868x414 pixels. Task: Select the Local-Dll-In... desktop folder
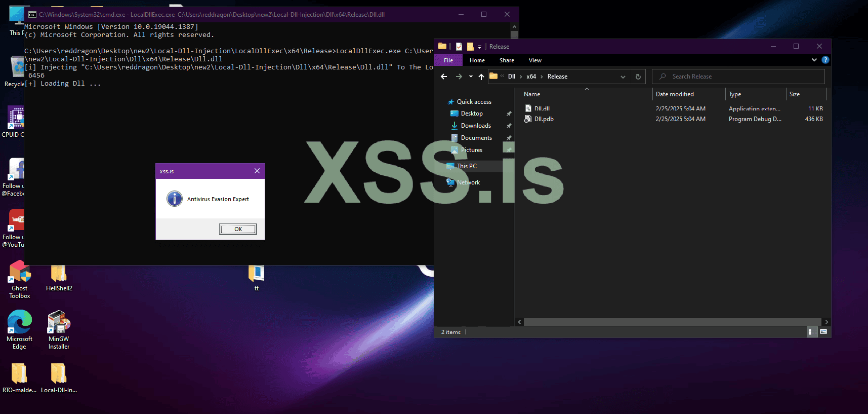tap(59, 378)
